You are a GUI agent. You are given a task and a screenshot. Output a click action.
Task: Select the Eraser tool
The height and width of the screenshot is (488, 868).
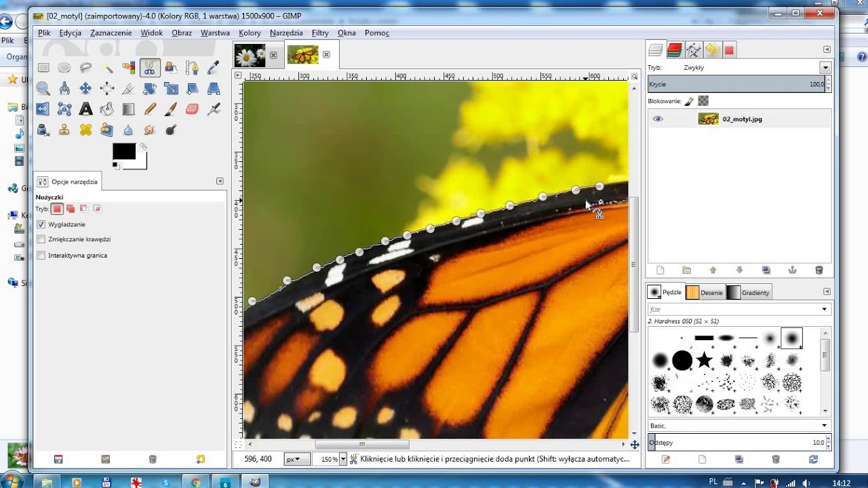193,108
